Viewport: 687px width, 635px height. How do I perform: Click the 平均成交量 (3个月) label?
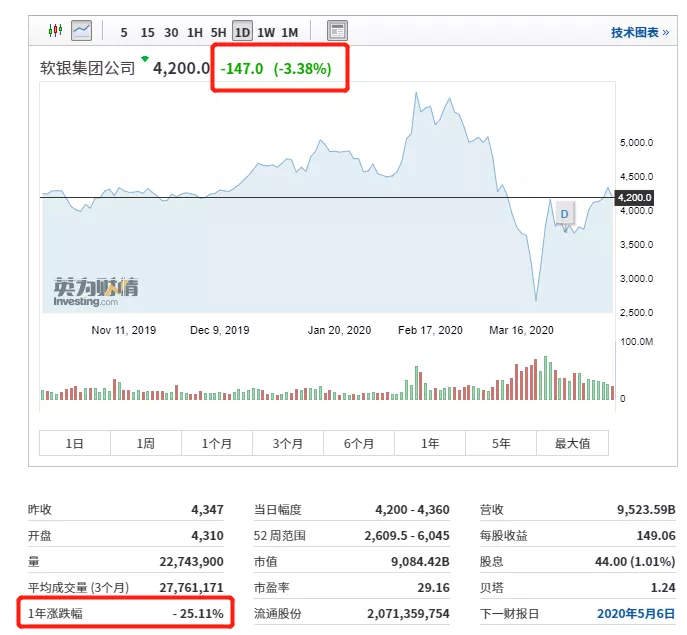pos(78,587)
